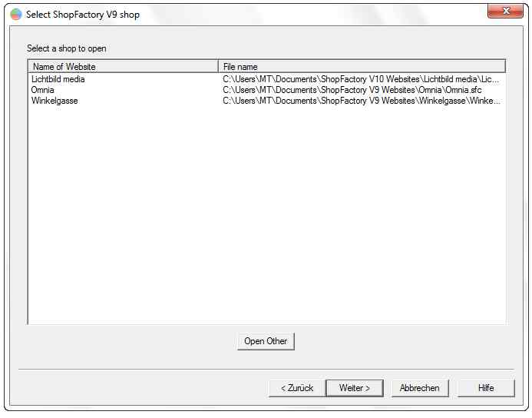Click the Lichtbild media V10 file path
Screen dimensions: 532x418
point(361,79)
